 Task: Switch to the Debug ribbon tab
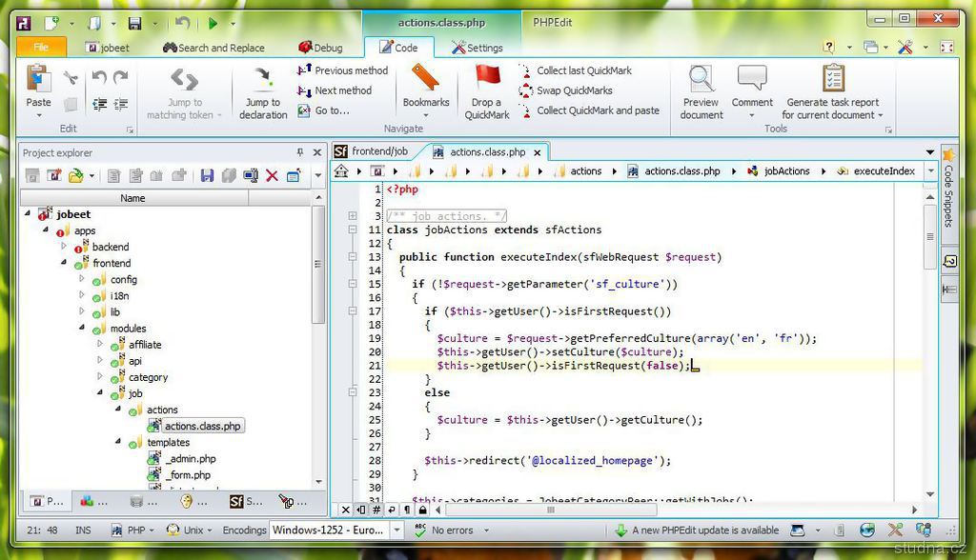(x=319, y=48)
